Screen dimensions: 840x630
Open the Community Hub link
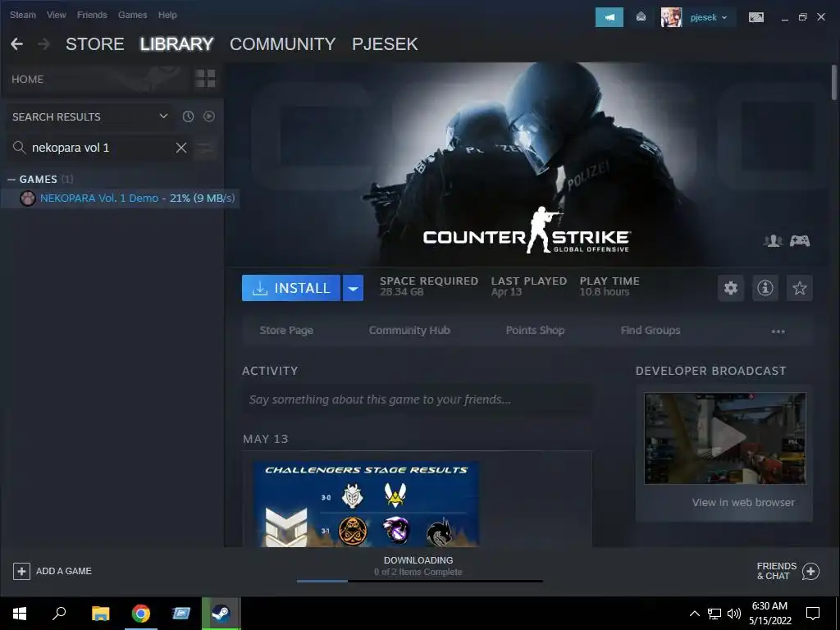pos(409,331)
